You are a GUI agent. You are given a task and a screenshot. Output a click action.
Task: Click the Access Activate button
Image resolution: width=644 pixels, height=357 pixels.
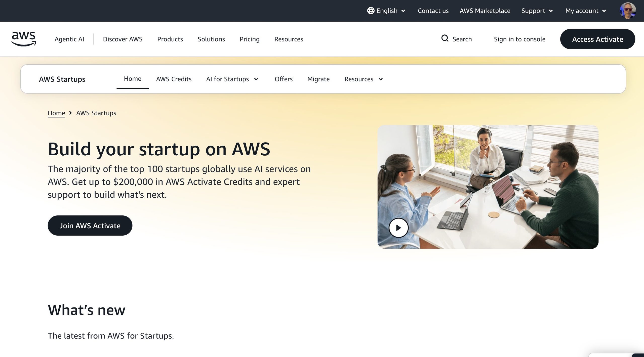597,39
